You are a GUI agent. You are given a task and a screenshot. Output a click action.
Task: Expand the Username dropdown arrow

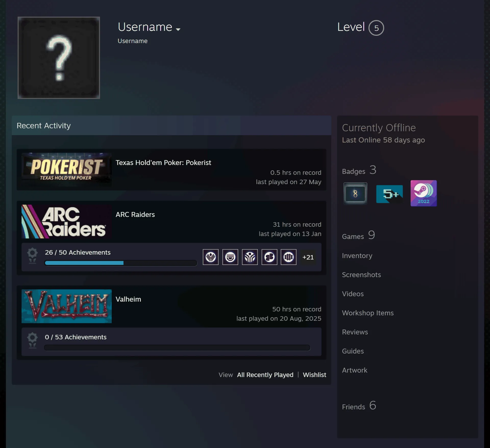click(178, 29)
